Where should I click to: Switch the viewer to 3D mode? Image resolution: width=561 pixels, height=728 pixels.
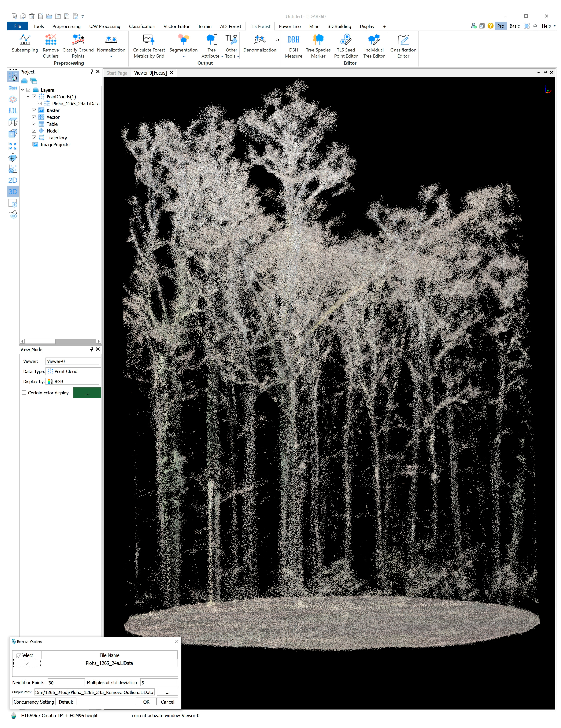click(13, 192)
